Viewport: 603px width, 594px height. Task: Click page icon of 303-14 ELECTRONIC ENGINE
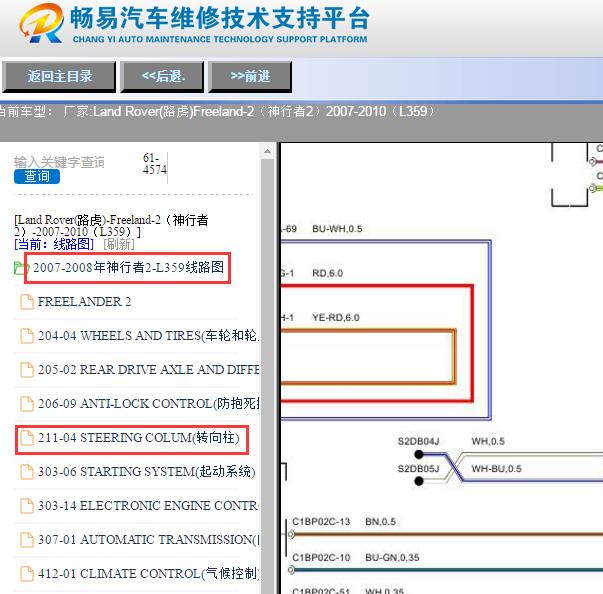point(27,506)
